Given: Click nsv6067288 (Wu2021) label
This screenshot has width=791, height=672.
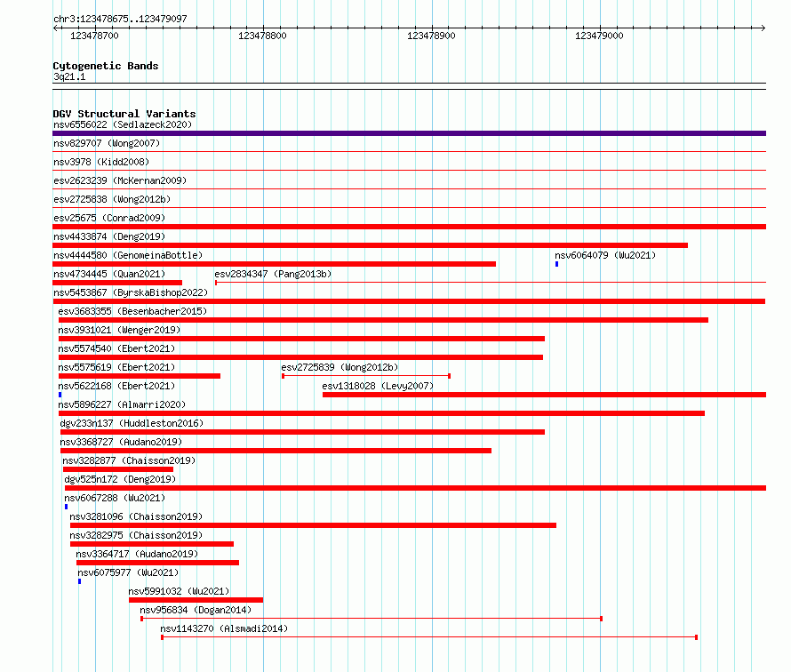Looking at the screenshot, I should coord(115,498).
